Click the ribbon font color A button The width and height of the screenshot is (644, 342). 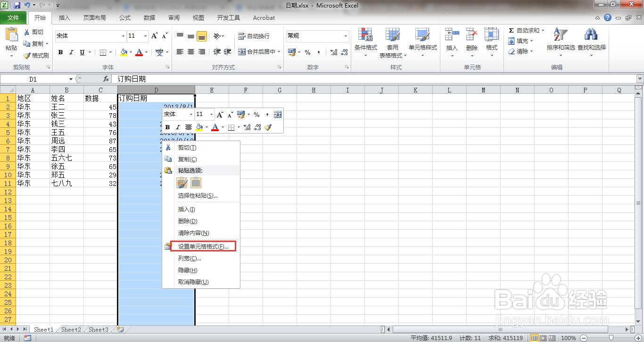click(x=139, y=52)
